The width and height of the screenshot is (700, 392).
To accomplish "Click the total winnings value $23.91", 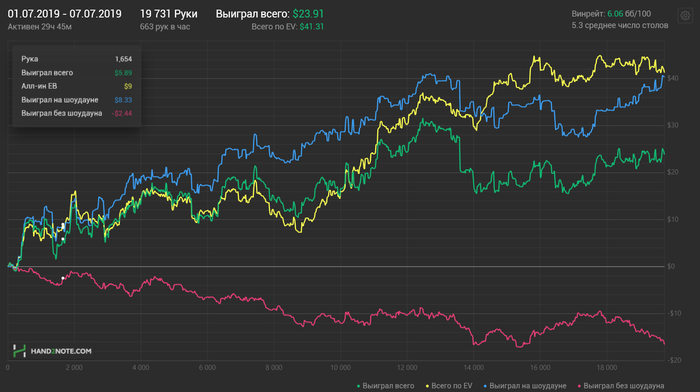I will [308, 14].
